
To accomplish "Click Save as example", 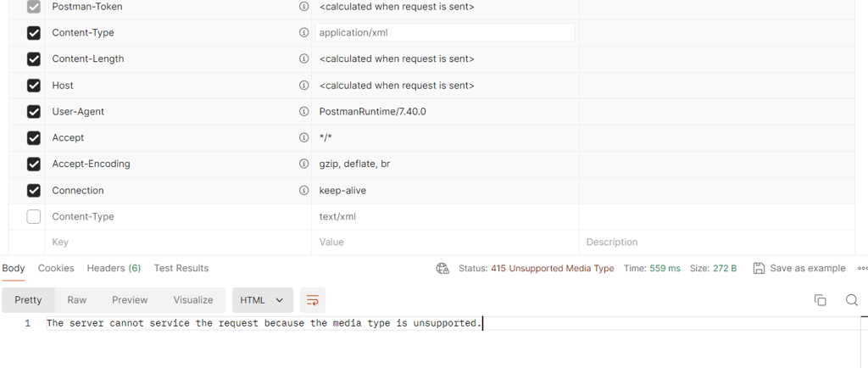I will tap(798, 269).
